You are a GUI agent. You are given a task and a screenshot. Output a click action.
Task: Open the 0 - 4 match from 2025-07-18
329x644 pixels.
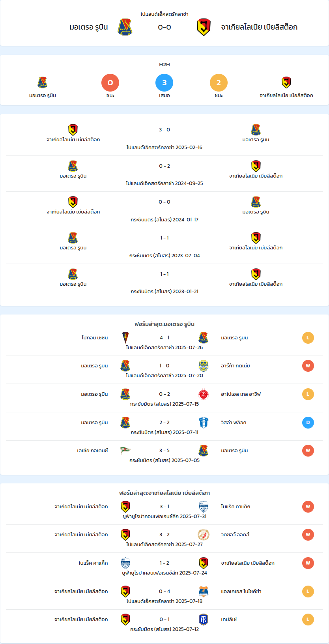pos(164,595)
